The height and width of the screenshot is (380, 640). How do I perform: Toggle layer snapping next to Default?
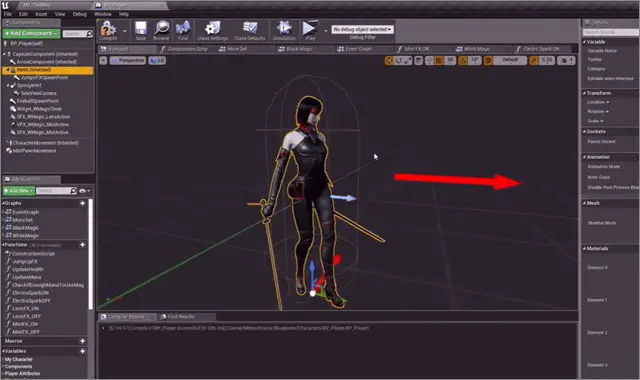click(488, 60)
